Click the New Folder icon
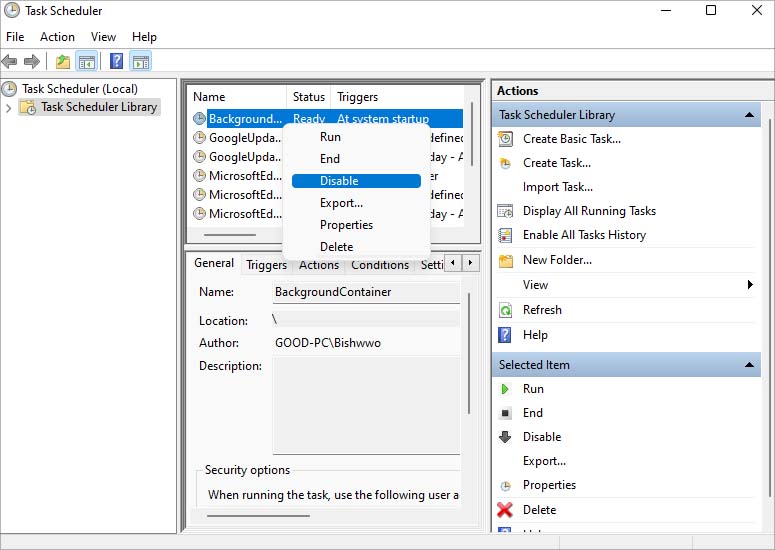This screenshot has width=775, height=550. (x=505, y=260)
